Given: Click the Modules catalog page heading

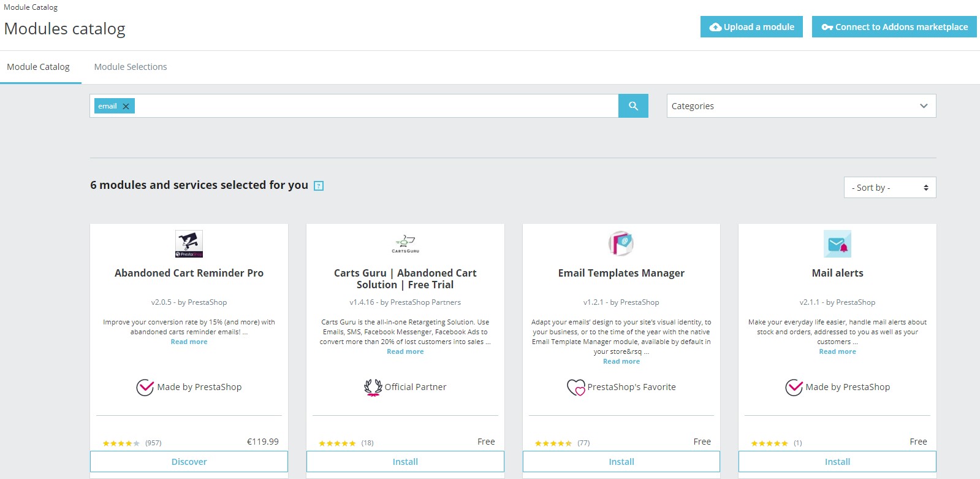Looking at the screenshot, I should click(x=64, y=29).
